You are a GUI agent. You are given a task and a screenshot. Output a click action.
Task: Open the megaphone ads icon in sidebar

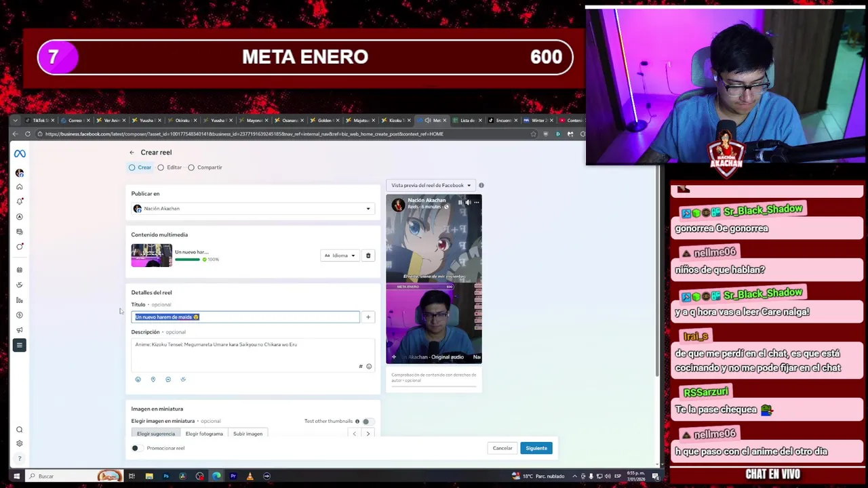click(x=20, y=330)
